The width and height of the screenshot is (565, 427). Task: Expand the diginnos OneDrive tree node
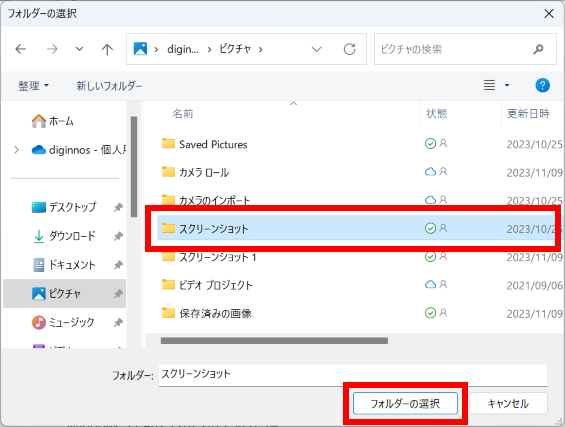click(x=17, y=150)
